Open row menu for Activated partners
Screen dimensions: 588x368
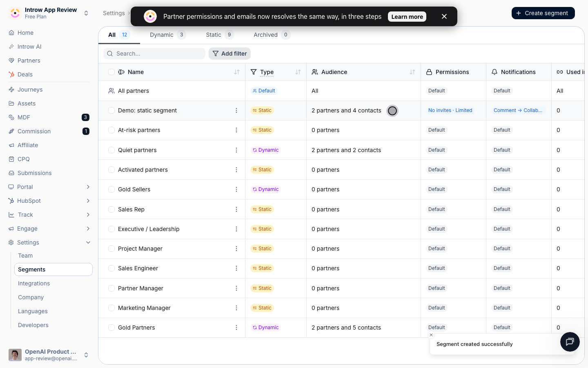(x=236, y=170)
